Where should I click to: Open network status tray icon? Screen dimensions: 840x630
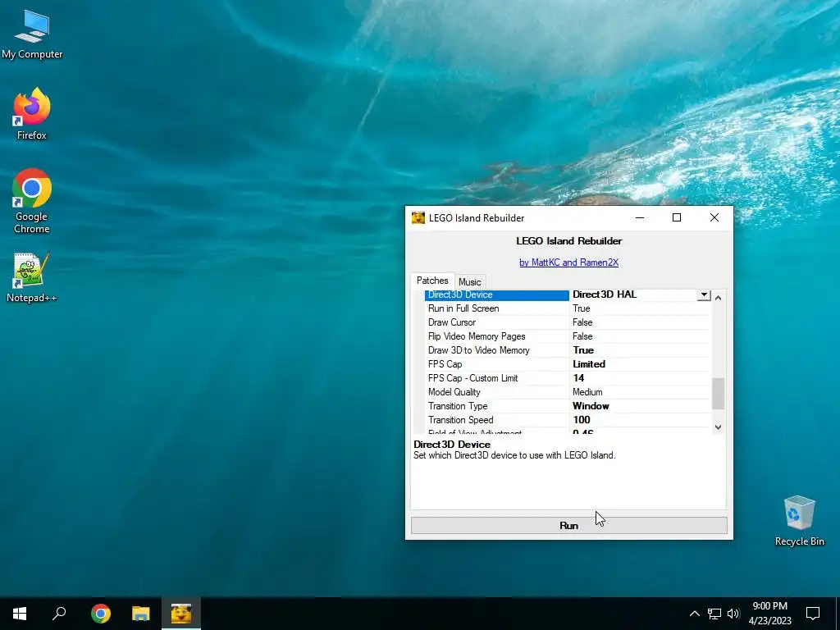[x=714, y=614]
